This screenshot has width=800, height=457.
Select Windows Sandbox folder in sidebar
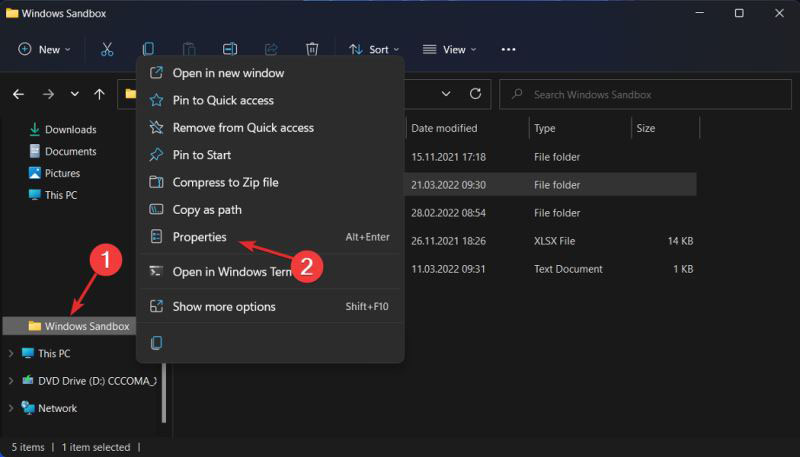click(x=86, y=326)
